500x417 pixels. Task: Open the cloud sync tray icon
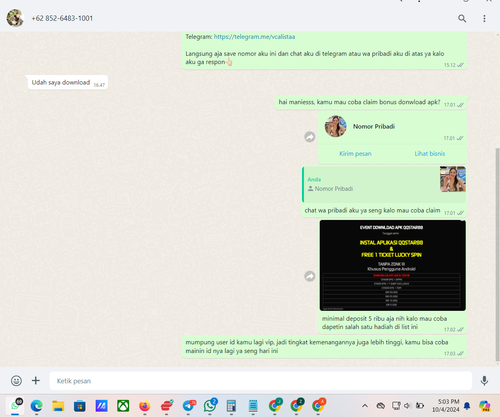[381, 406]
